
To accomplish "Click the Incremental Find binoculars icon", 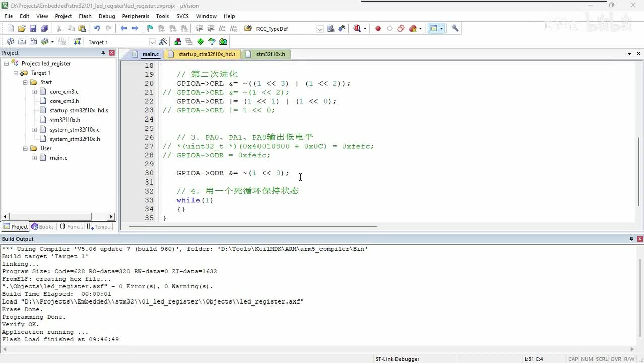I will coord(342,29).
